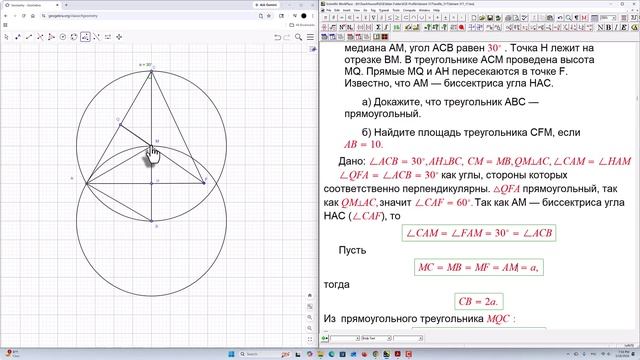The height and width of the screenshot is (360, 640).
Task: Select the Ellipse conic tool in GeoGebra
Action: click(x=74, y=37)
